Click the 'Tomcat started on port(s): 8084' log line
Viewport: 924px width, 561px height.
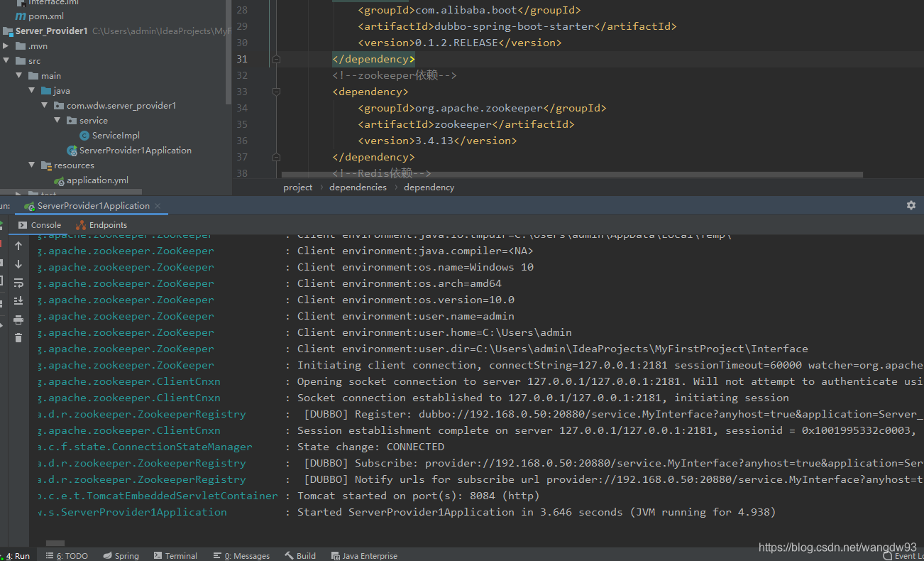(418, 496)
